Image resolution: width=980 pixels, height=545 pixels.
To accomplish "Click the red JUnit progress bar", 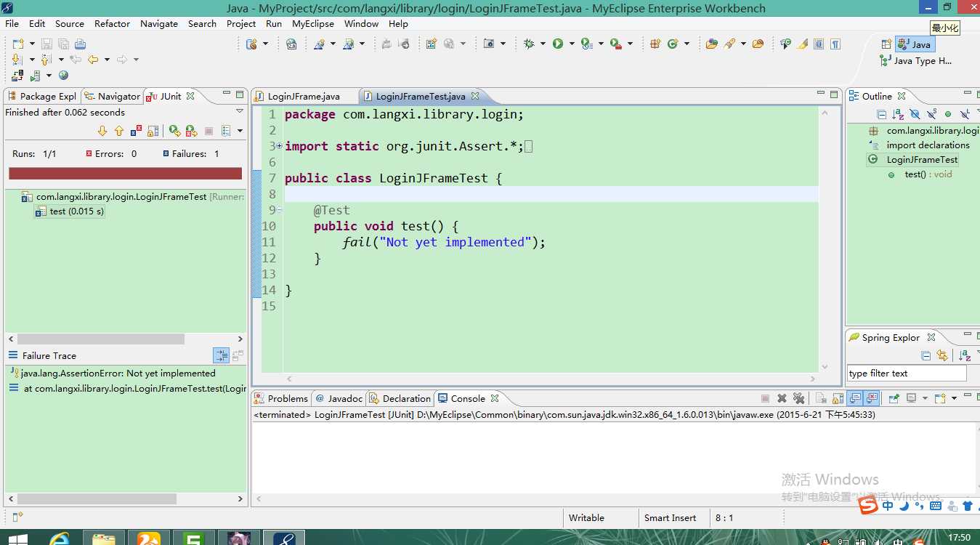I will click(125, 174).
